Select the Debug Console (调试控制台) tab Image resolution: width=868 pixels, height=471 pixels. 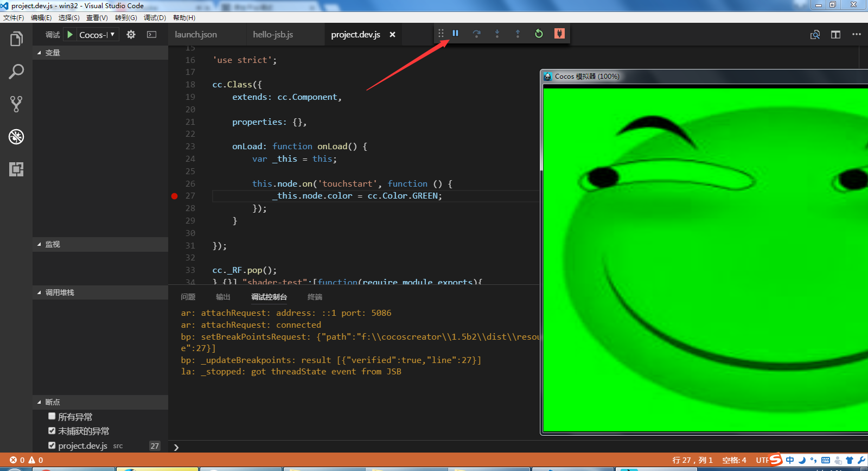coord(269,297)
